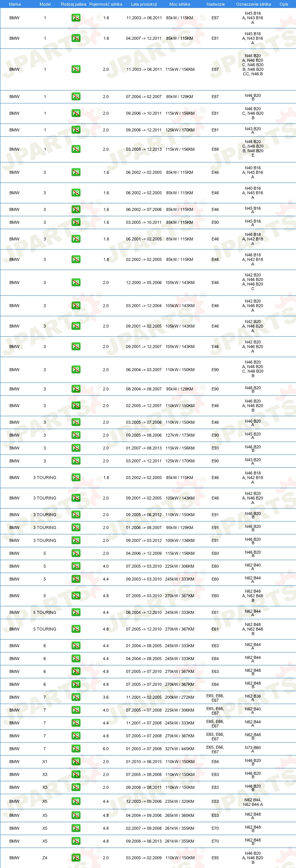
Task: Select the E88 body code cell
Action: (215, 149)
